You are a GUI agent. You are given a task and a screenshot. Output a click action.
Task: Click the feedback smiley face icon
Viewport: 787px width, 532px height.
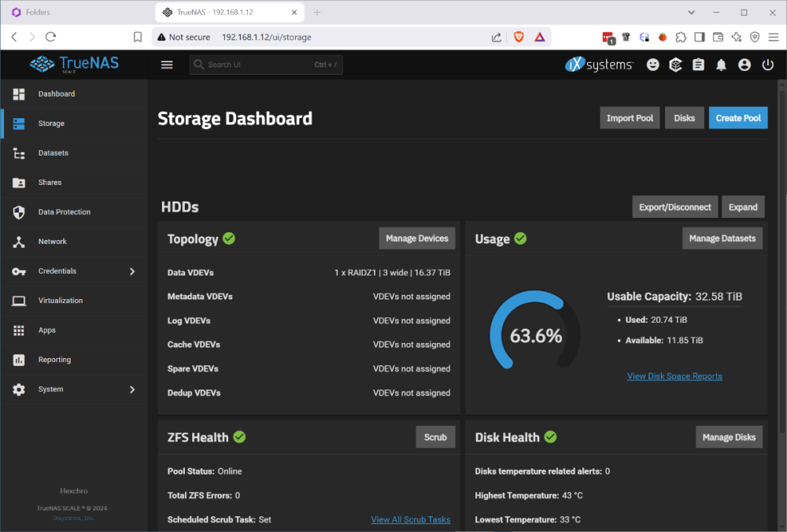tap(652, 65)
